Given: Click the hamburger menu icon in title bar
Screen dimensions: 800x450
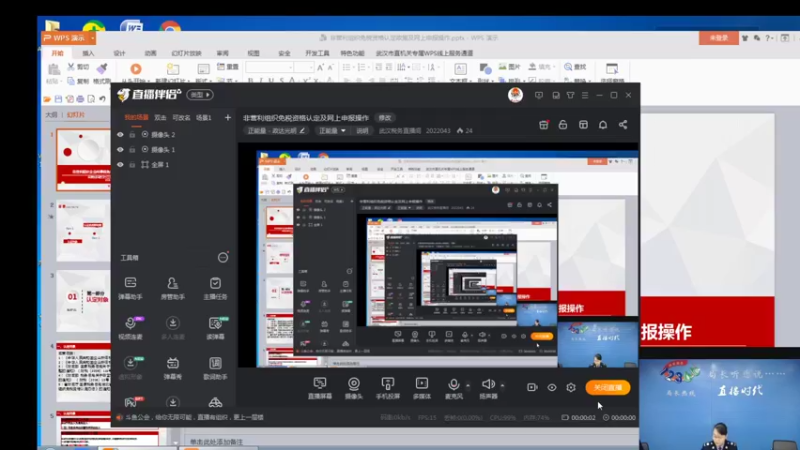Looking at the screenshot, I should [x=585, y=95].
